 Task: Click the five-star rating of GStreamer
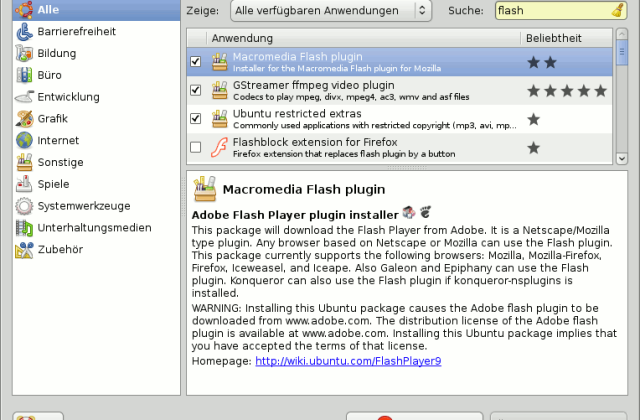567,91
